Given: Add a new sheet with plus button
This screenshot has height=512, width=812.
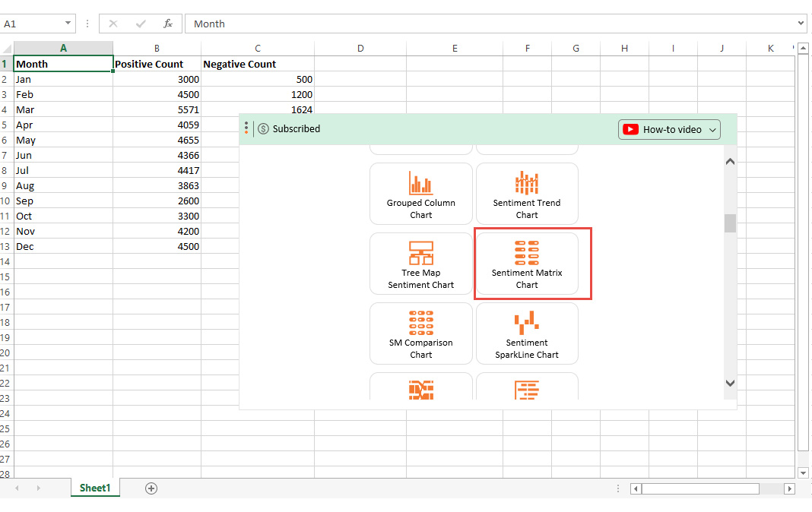Looking at the screenshot, I should (x=151, y=488).
